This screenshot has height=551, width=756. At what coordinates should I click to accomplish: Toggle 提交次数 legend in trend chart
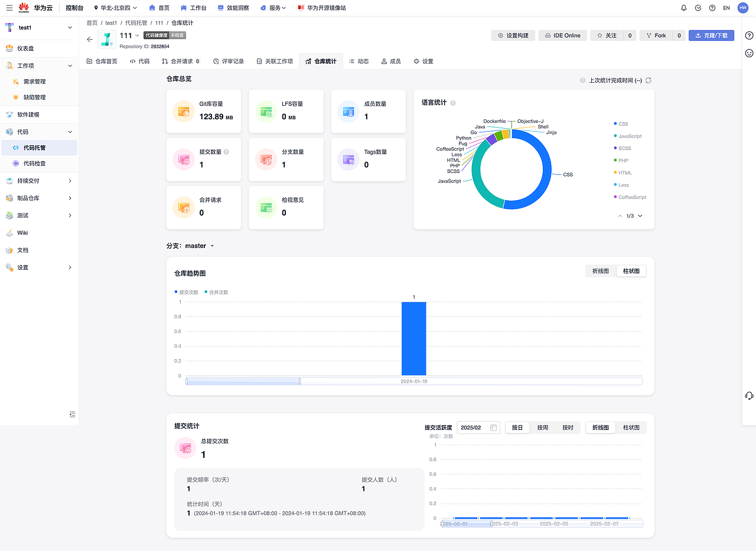coord(187,292)
